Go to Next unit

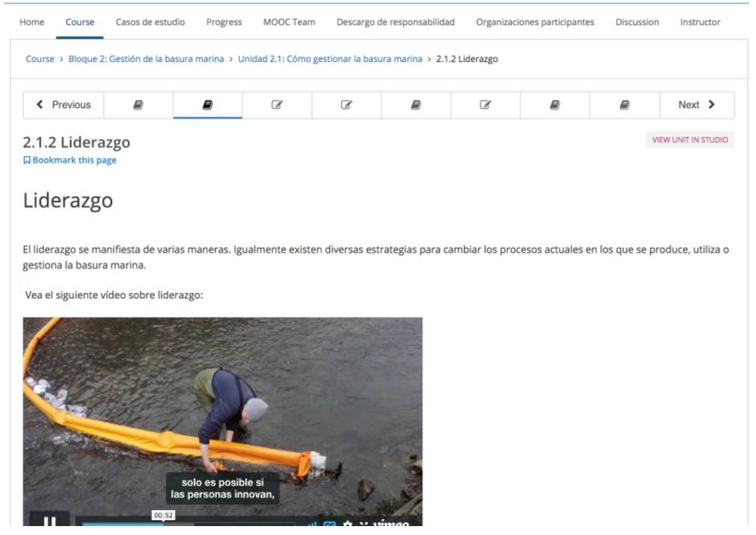697,105
